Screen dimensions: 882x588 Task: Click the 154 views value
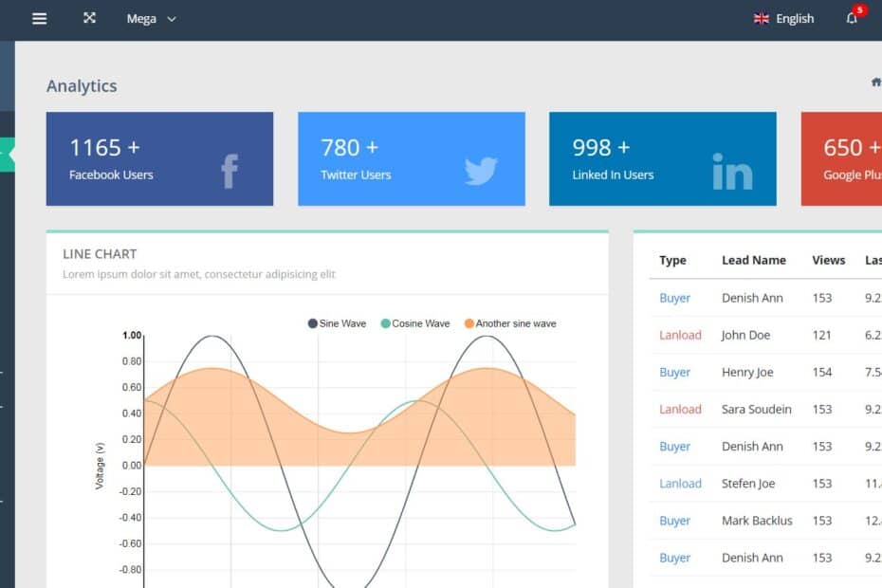click(x=822, y=372)
